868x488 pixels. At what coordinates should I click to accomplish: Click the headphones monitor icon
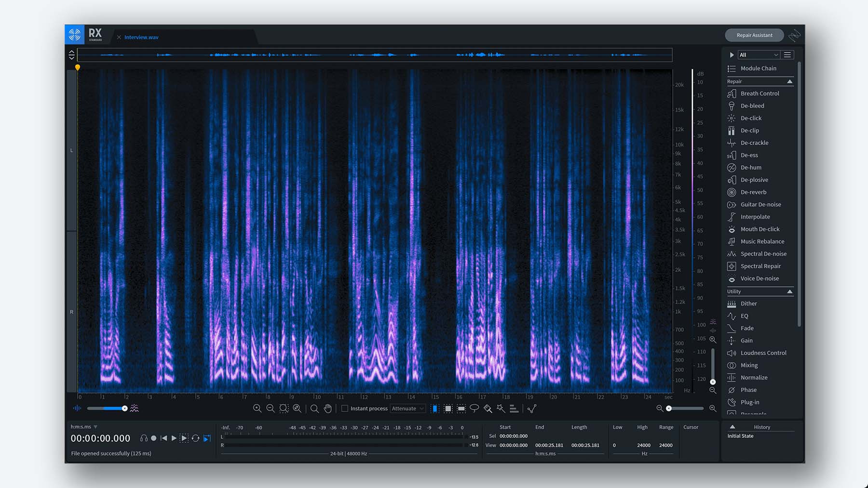[144, 438]
